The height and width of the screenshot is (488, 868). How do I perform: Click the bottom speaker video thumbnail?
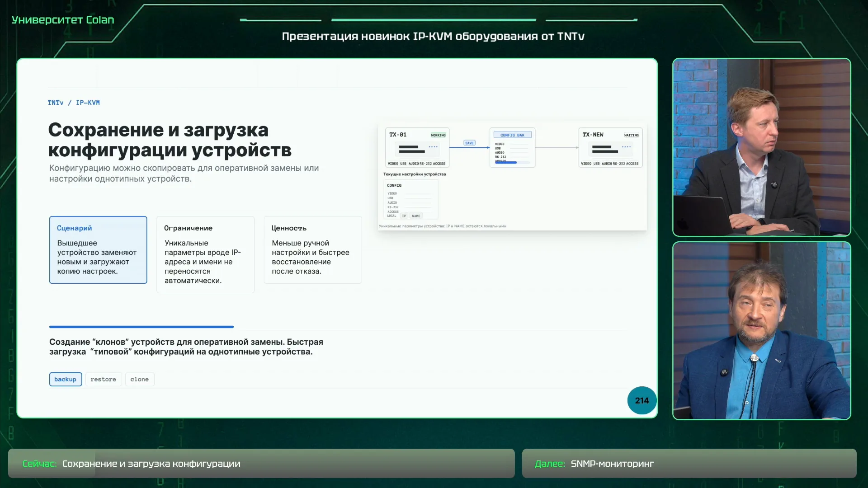pyautogui.click(x=762, y=331)
